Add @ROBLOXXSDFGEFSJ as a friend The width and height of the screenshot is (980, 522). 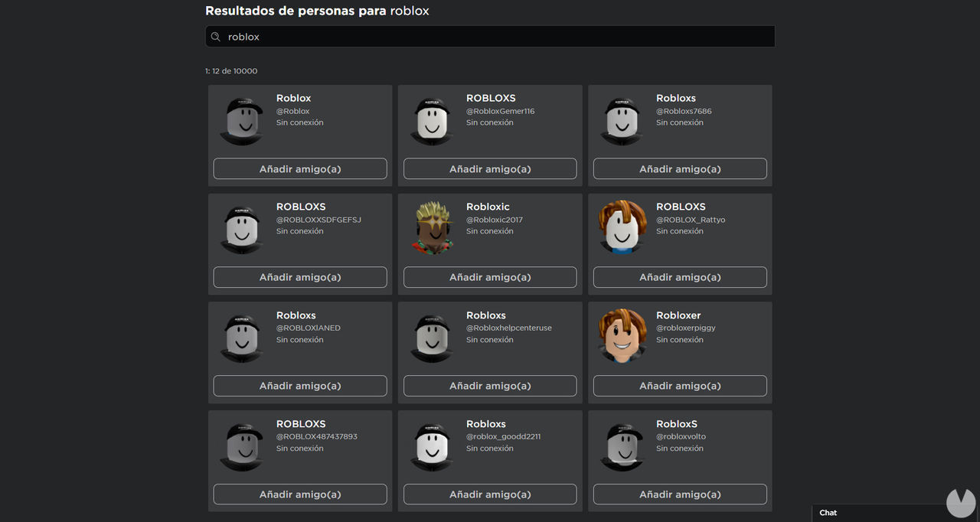(300, 277)
